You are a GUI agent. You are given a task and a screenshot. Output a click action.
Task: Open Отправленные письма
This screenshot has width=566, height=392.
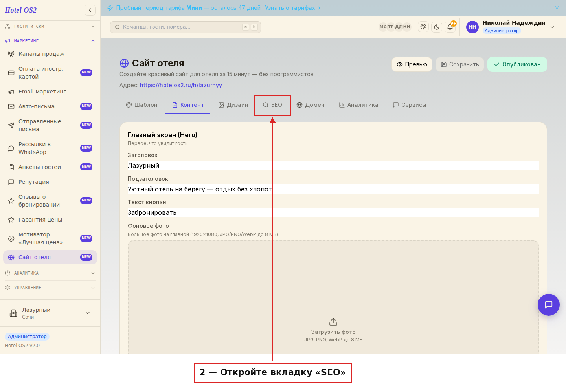coord(50,125)
